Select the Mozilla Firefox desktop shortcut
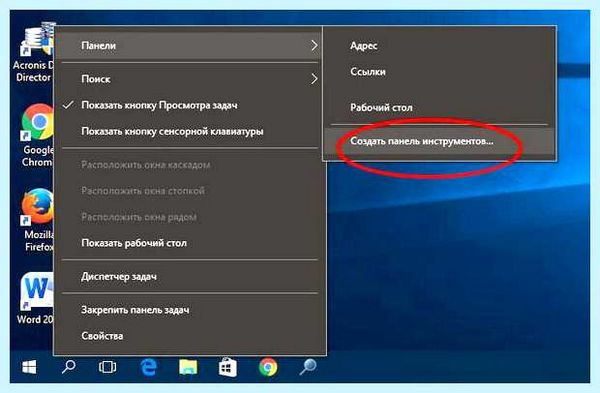This screenshot has height=393, width=600. point(38,220)
